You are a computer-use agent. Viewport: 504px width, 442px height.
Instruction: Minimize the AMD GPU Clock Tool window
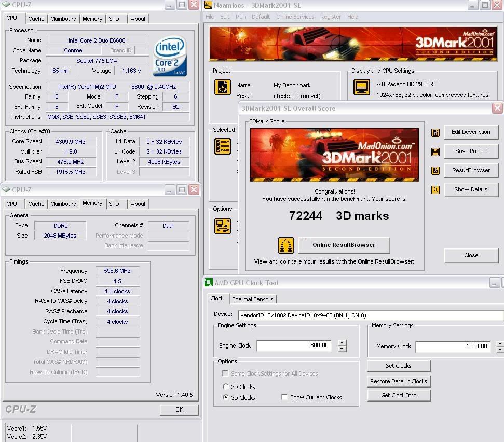point(494,283)
